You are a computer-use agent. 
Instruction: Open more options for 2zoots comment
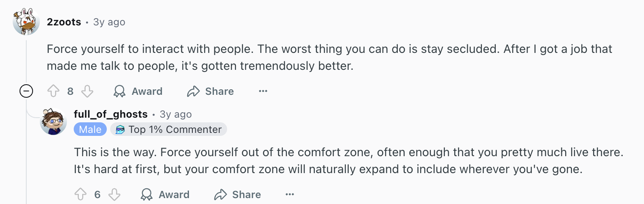(263, 91)
